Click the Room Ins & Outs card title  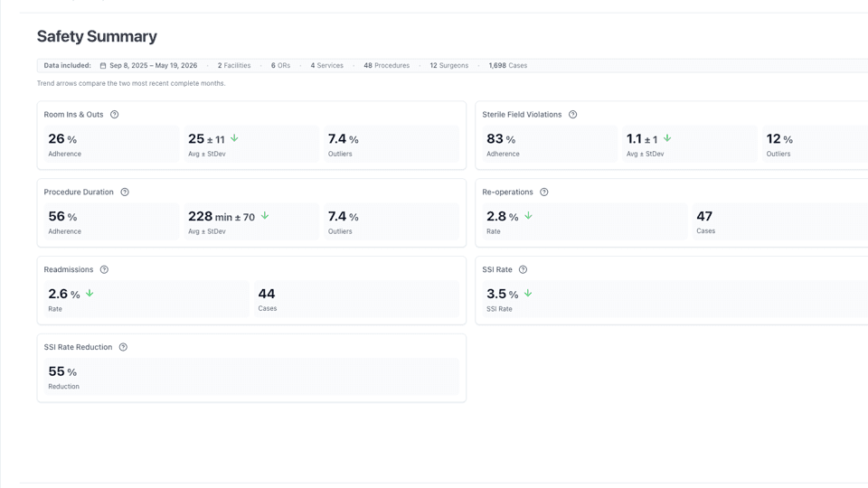(x=73, y=115)
